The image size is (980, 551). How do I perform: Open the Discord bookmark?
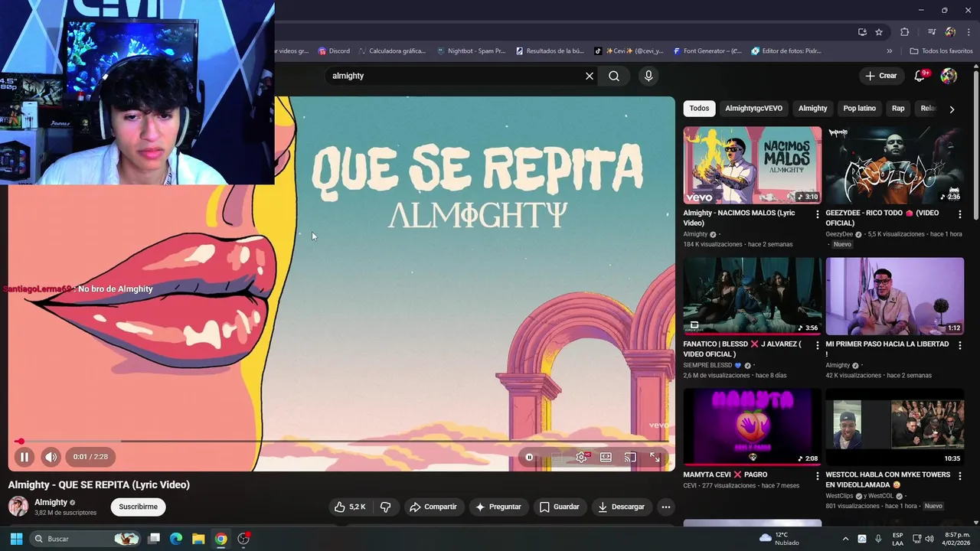pos(334,51)
